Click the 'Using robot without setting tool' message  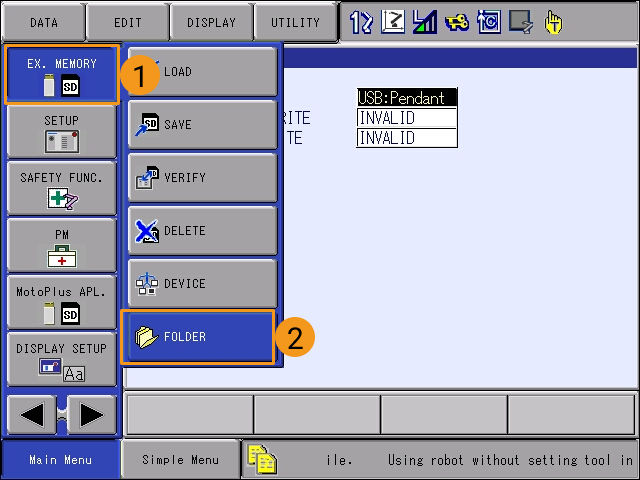510,460
